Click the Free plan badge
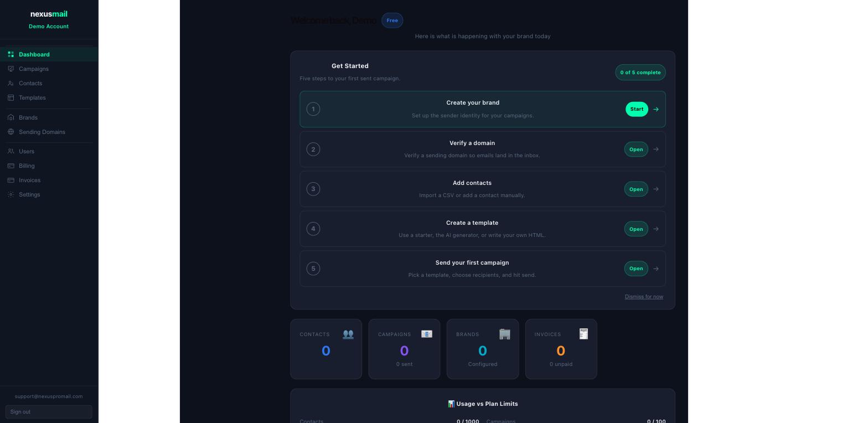The width and height of the screenshot is (868, 423). tap(392, 20)
